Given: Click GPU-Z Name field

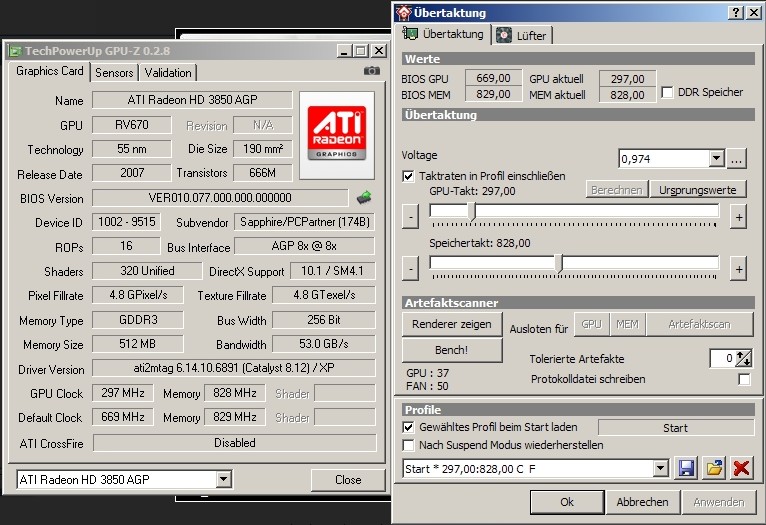Looking at the screenshot, I should point(192,100).
